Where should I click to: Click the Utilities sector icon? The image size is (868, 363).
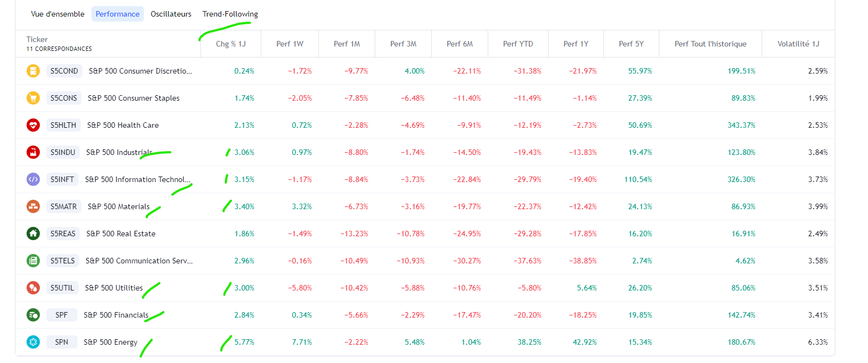point(33,288)
